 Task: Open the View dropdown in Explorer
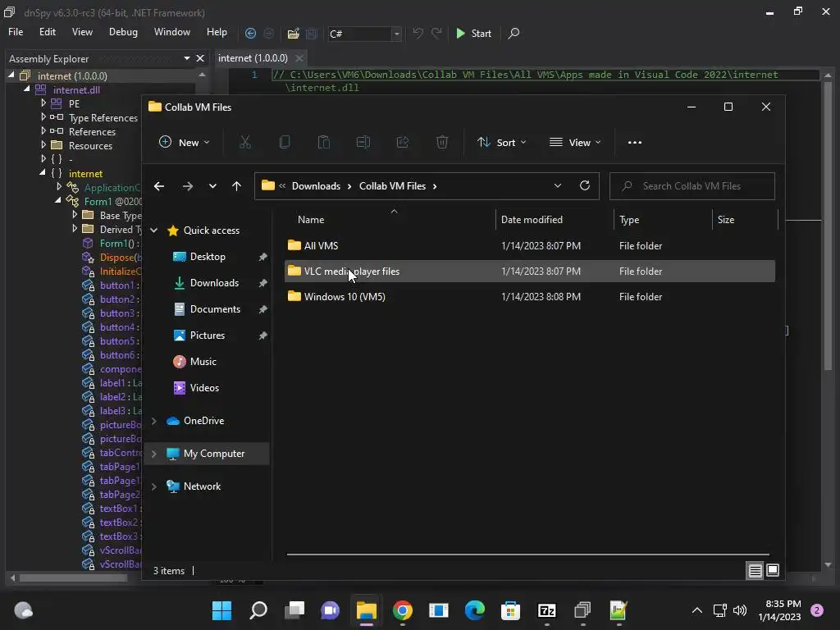(575, 143)
